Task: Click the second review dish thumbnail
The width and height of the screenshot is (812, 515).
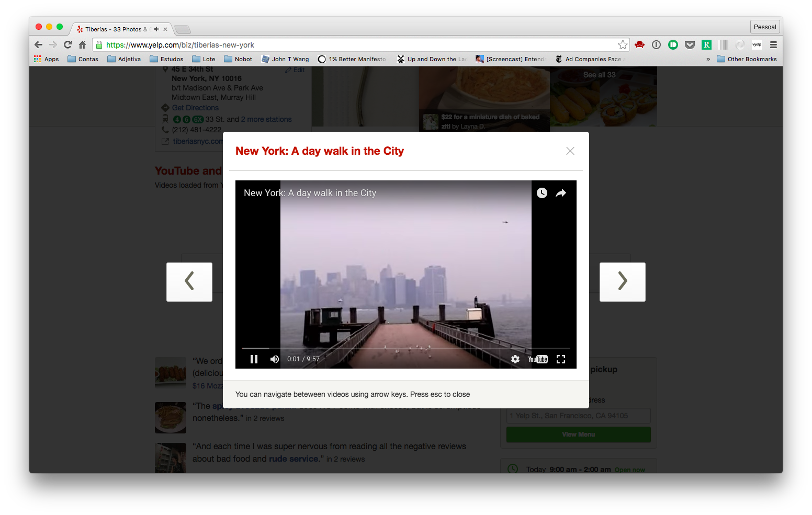Action: [x=171, y=418]
